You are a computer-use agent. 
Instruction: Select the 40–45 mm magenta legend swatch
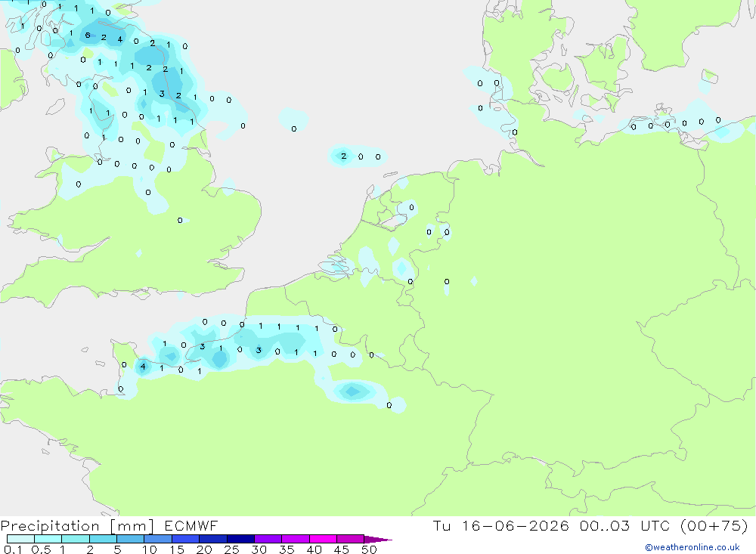323,539
